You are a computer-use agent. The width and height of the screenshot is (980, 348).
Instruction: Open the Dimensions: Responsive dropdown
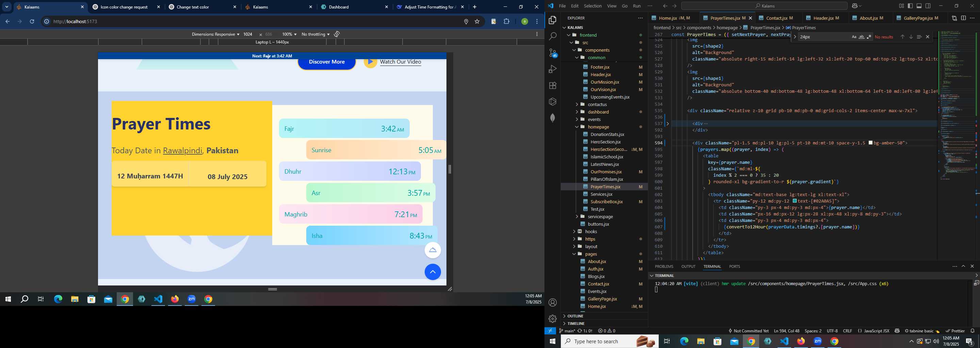pyautogui.click(x=215, y=34)
